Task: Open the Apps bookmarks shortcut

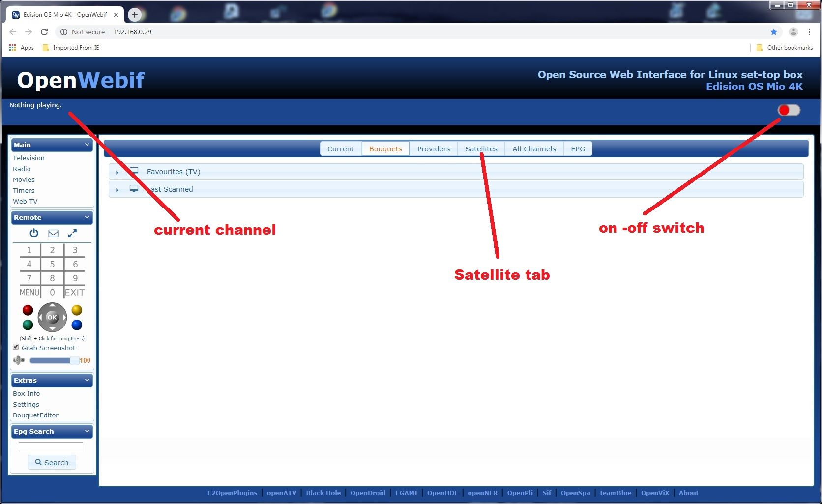Action: coord(22,48)
